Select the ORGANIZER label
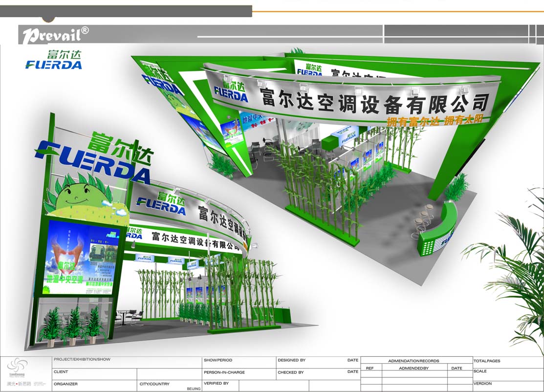The image size is (544, 392). pos(65,384)
